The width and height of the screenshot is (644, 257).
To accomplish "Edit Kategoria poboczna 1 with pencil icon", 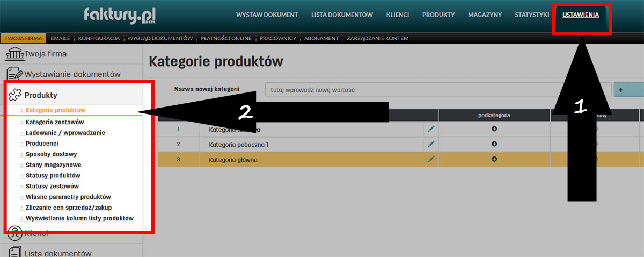I will pyautogui.click(x=430, y=144).
